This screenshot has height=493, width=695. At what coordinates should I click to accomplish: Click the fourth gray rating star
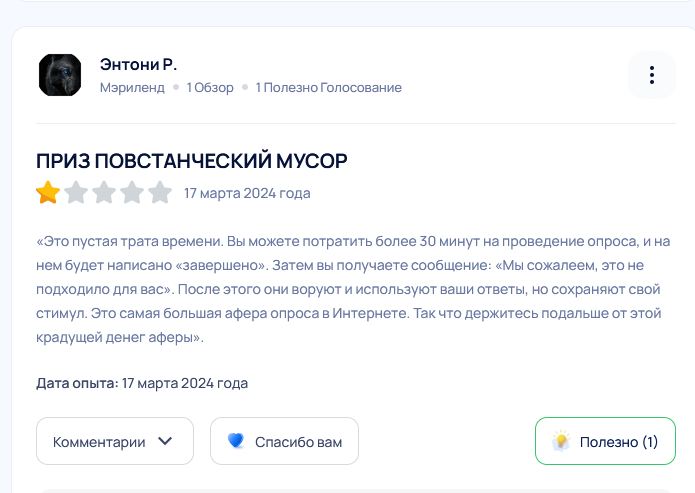132,193
